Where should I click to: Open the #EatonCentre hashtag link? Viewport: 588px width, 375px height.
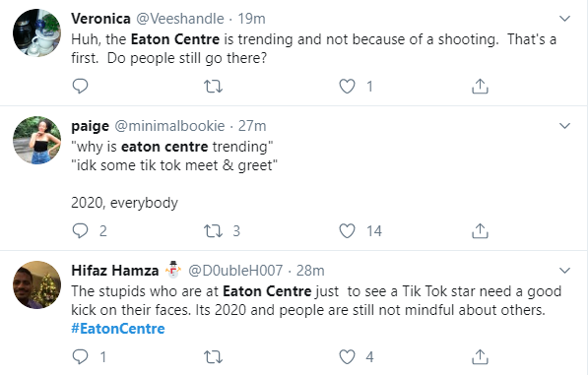pyautogui.click(x=118, y=329)
